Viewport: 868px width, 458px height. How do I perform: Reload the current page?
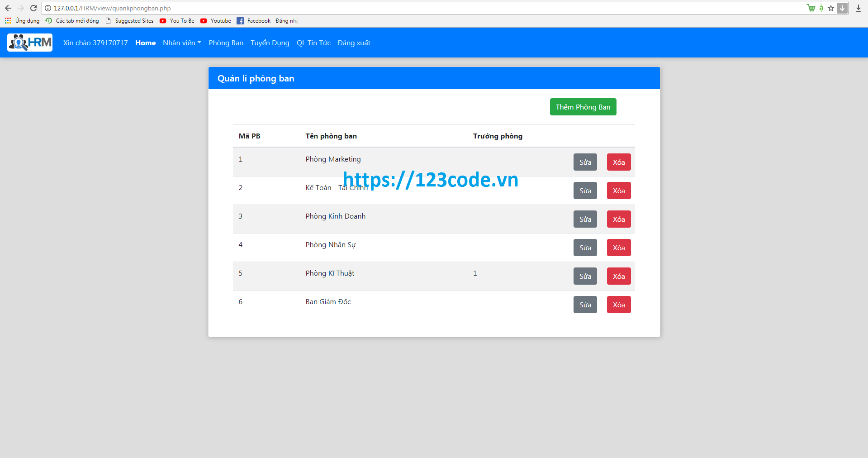coord(33,8)
